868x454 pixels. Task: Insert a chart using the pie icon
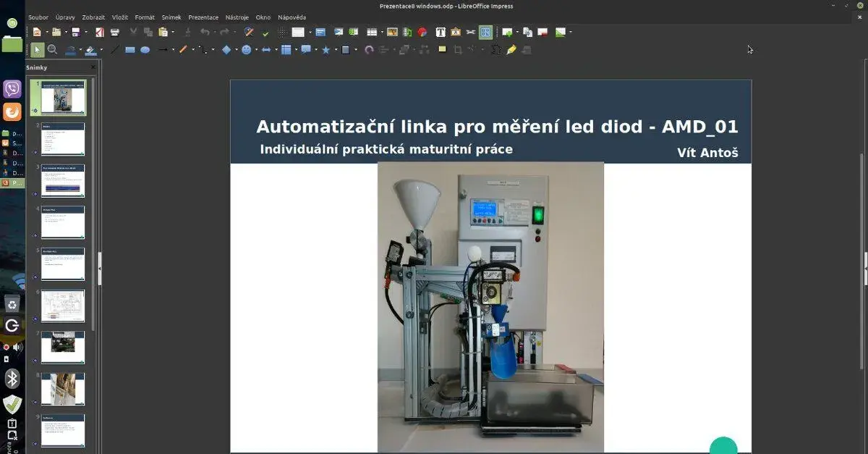coord(422,32)
